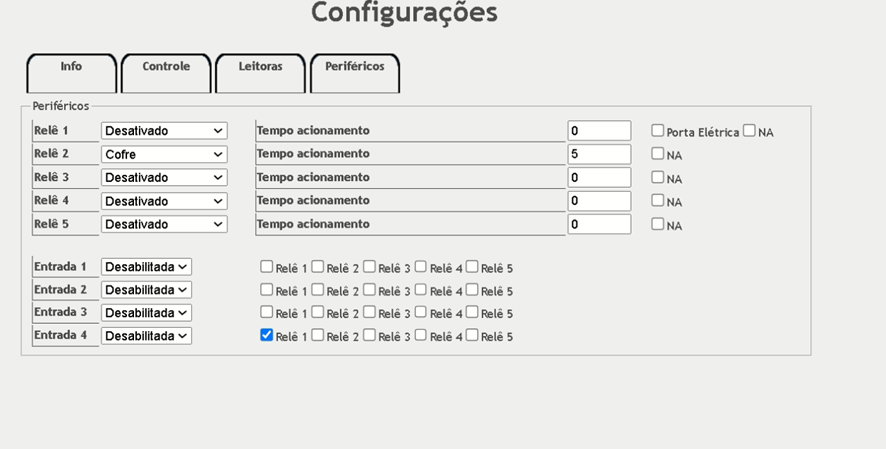Uncheck Relê 1 on the Entrada 4 row

(267, 336)
